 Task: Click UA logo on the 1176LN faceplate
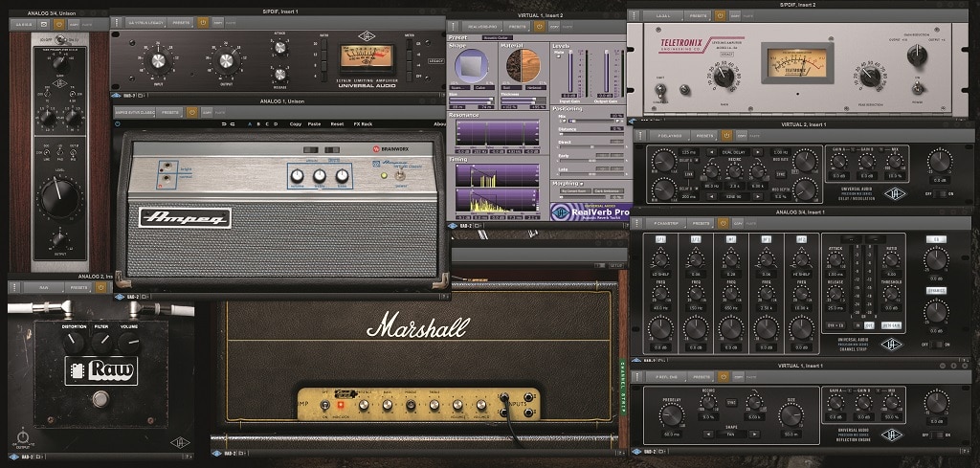[367, 36]
